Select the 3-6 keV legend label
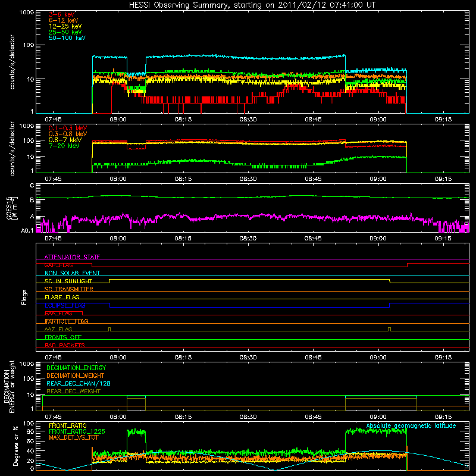476x476 pixels. (x=62, y=14)
